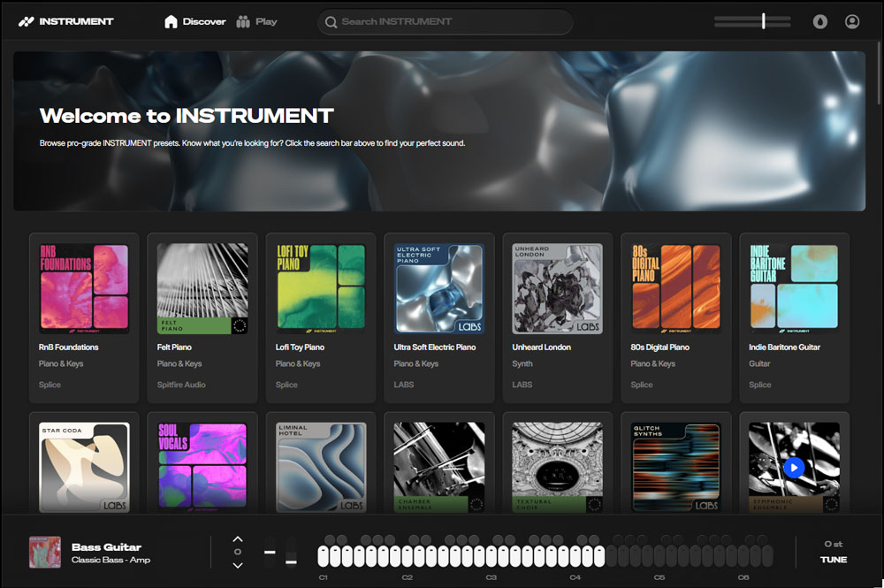Screen dimensions: 884x588
Task: Step down with the octave down chevron
Action: pyautogui.click(x=237, y=565)
